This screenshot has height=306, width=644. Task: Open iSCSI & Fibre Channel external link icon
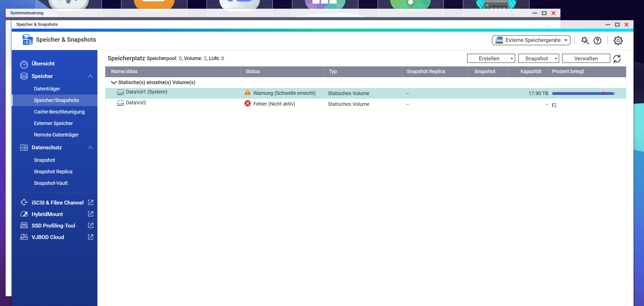90,202
